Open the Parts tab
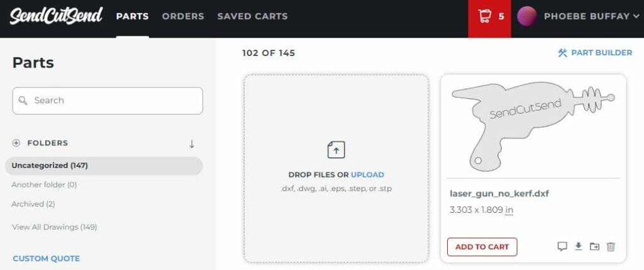The image size is (644, 270). click(x=132, y=16)
